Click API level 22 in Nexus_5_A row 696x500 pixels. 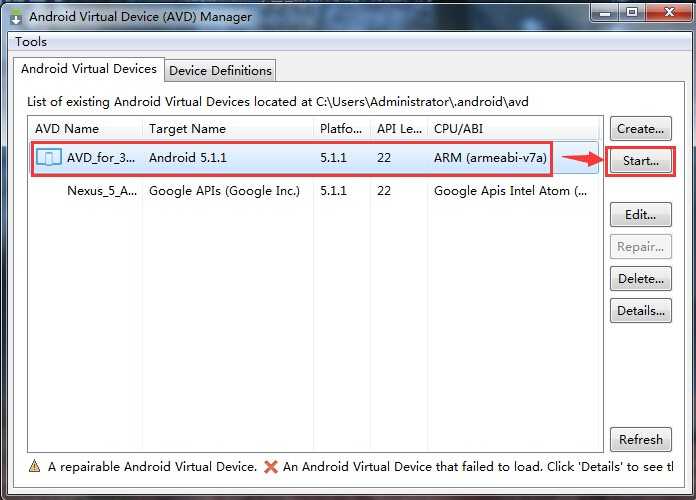point(384,191)
